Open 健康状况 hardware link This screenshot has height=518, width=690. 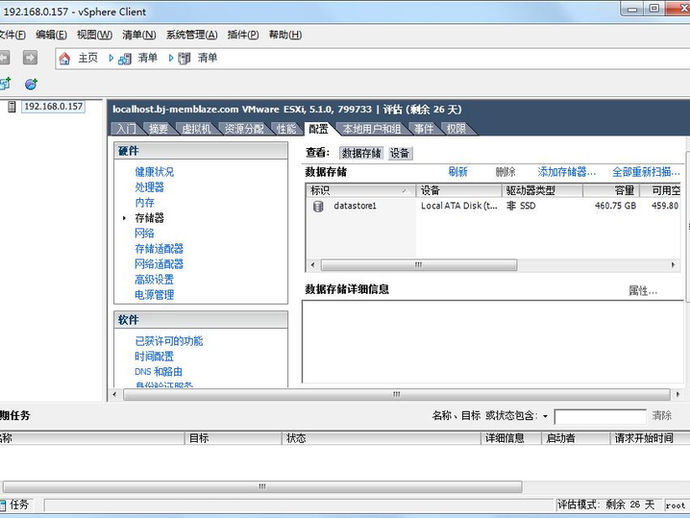click(154, 172)
